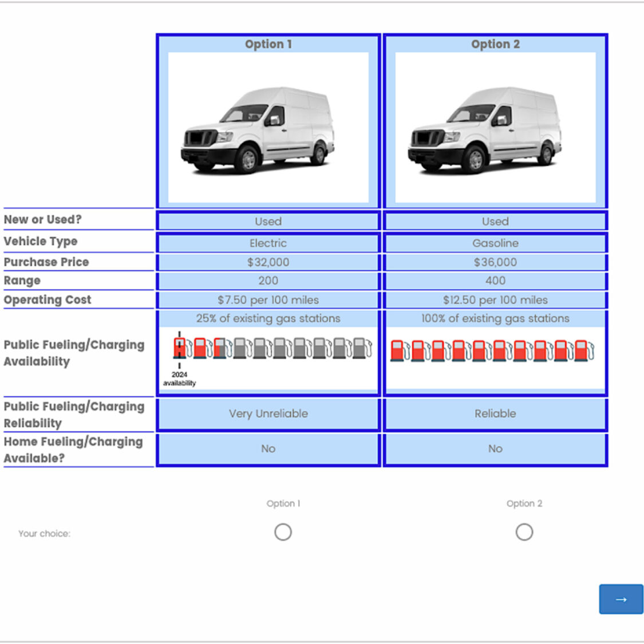
Task: Click the Gasoline vehicle type cell
Action: click(x=495, y=243)
